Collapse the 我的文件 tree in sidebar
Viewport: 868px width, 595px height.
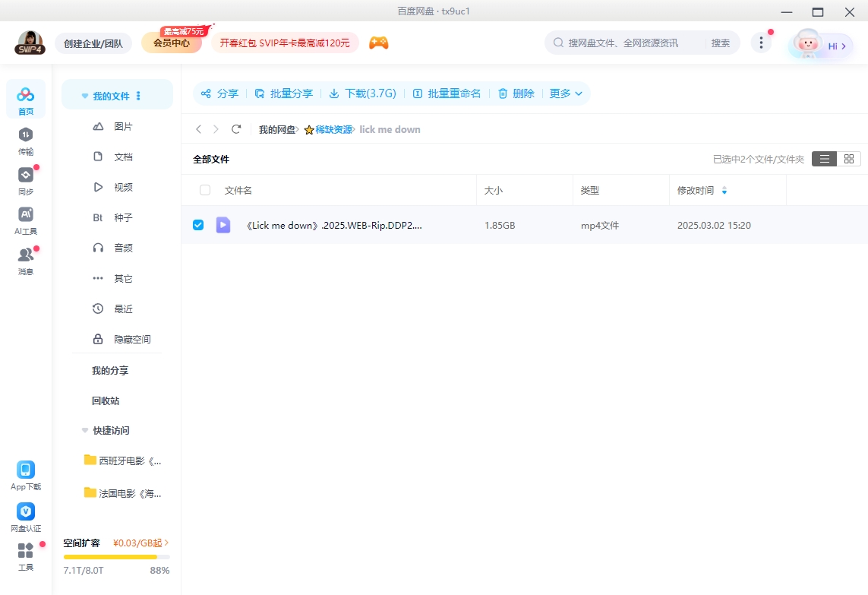point(84,95)
